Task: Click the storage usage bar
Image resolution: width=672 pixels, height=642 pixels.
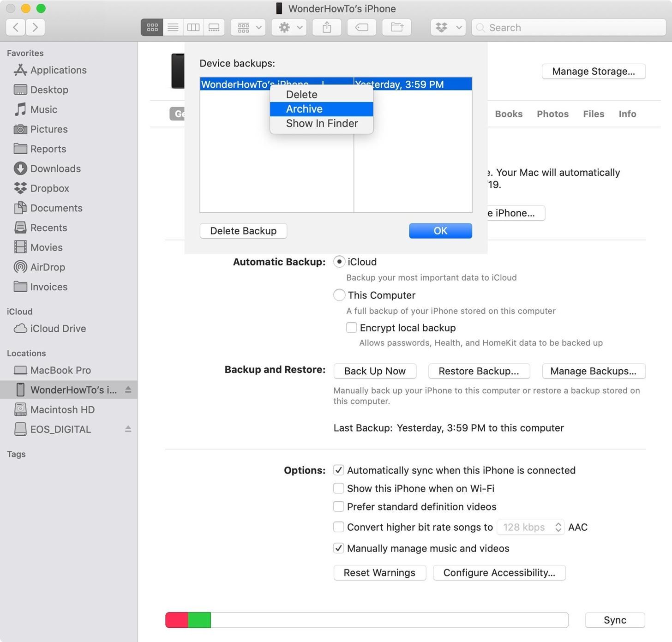Action: click(x=367, y=620)
